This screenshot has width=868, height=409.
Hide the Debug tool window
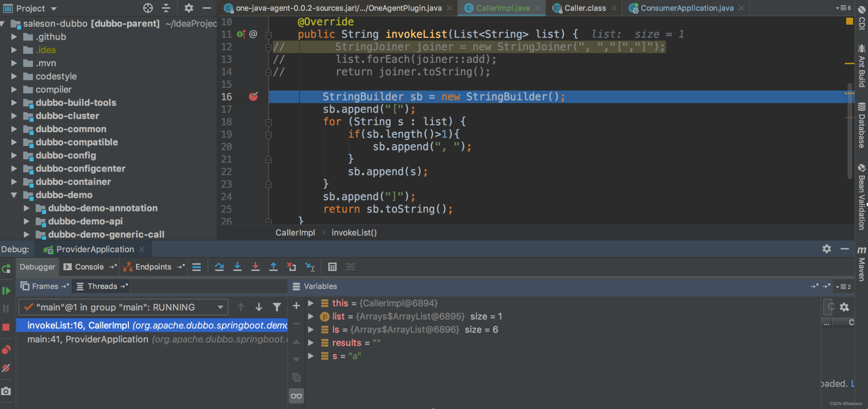(845, 249)
